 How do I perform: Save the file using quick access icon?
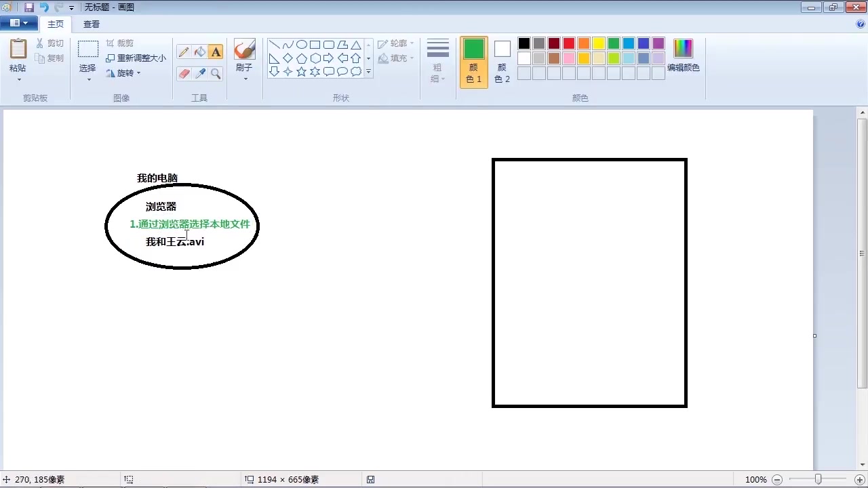click(29, 7)
